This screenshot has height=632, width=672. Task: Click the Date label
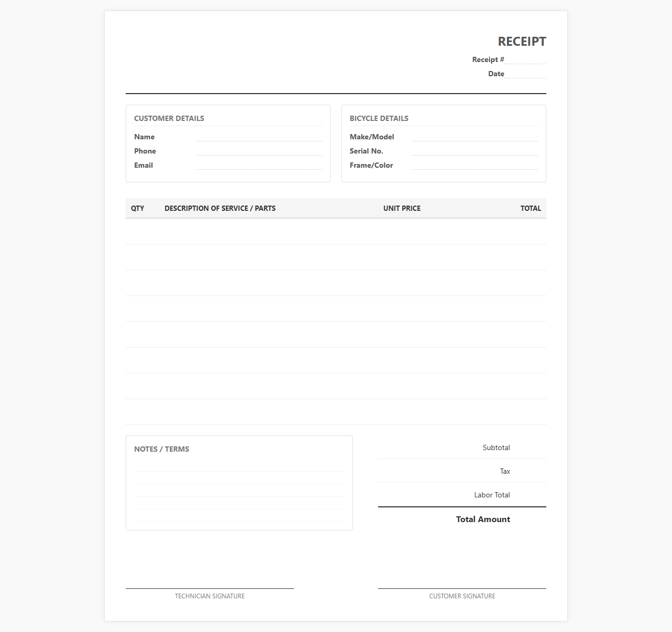(496, 74)
